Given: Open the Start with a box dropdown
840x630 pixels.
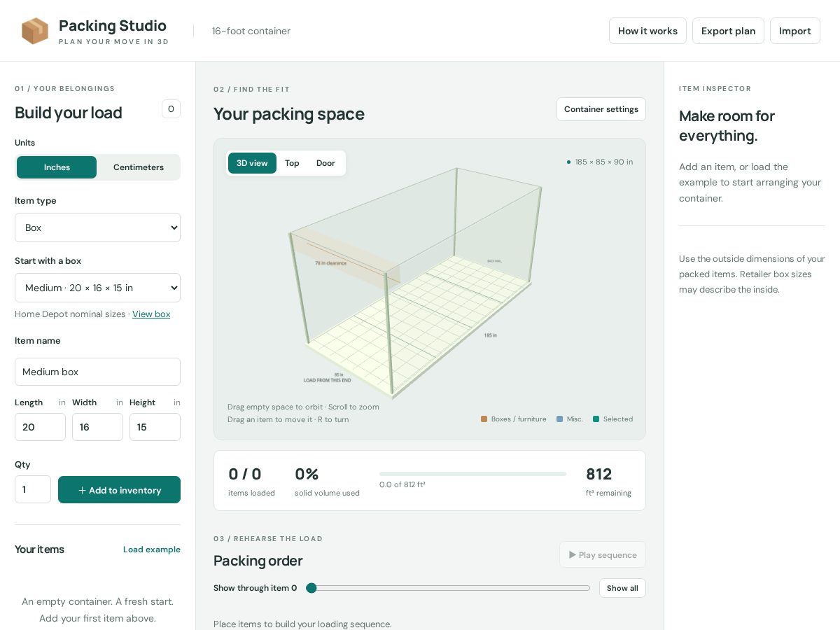Looking at the screenshot, I should click(x=97, y=288).
